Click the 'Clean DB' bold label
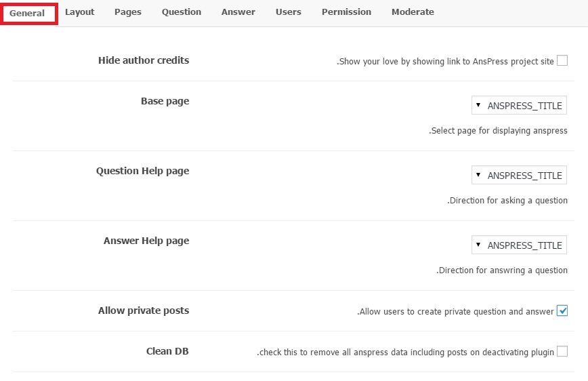Image resolution: width=588 pixels, height=381 pixels. pos(167,351)
